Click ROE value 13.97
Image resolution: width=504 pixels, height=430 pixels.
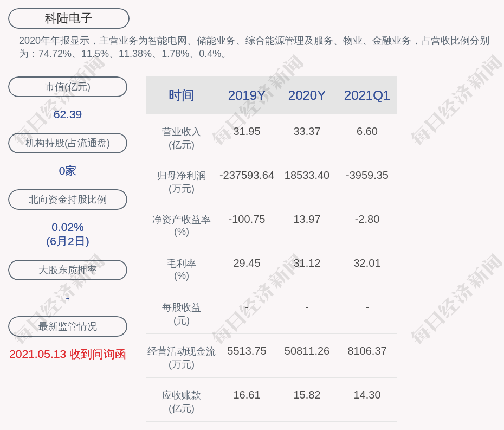[x=307, y=220]
